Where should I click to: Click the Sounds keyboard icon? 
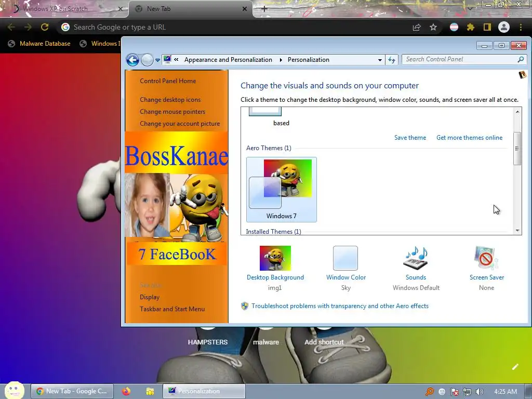(416, 258)
